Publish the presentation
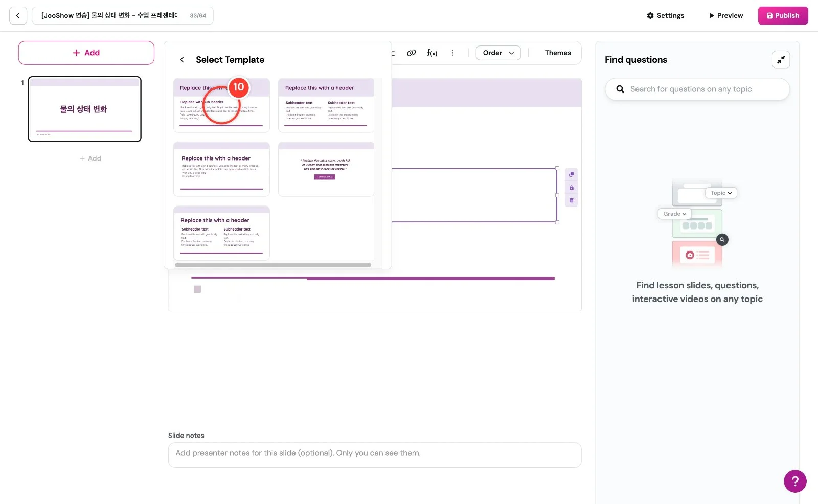Image resolution: width=818 pixels, height=504 pixels. tap(783, 16)
